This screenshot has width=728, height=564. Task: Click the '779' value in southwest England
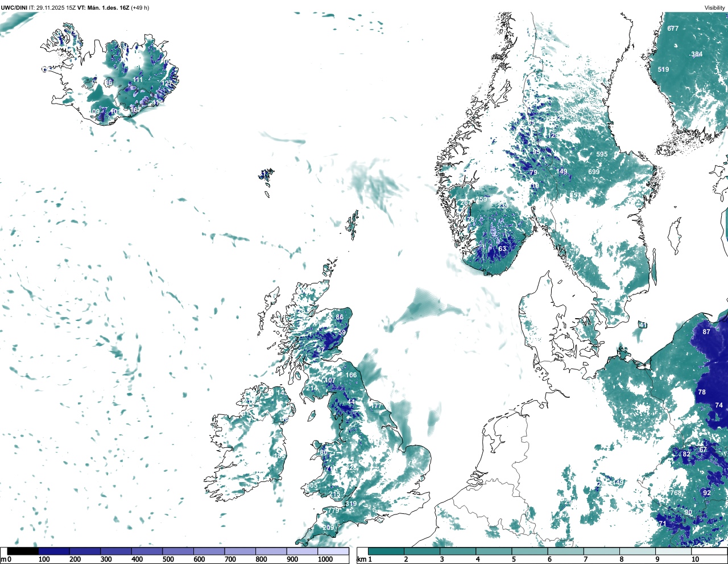[x=333, y=511]
